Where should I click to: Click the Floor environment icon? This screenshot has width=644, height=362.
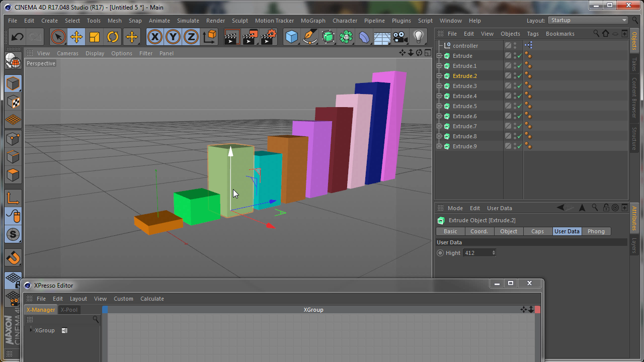pyautogui.click(x=382, y=37)
